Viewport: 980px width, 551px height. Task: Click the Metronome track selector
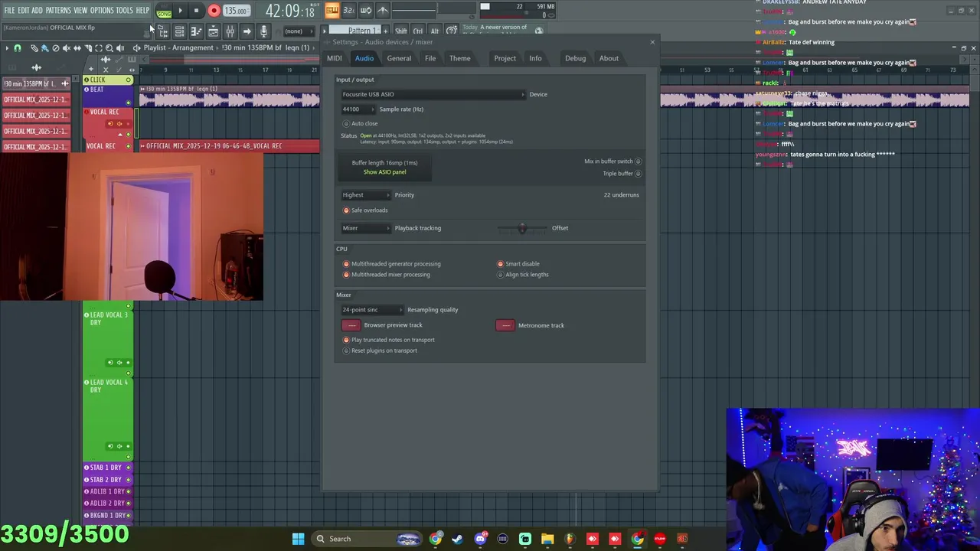point(505,325)
